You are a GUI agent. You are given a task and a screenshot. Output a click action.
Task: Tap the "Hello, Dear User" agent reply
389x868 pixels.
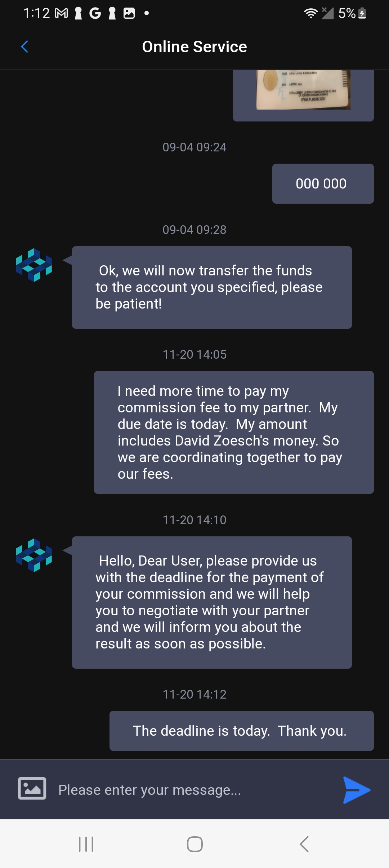(212, 602)
